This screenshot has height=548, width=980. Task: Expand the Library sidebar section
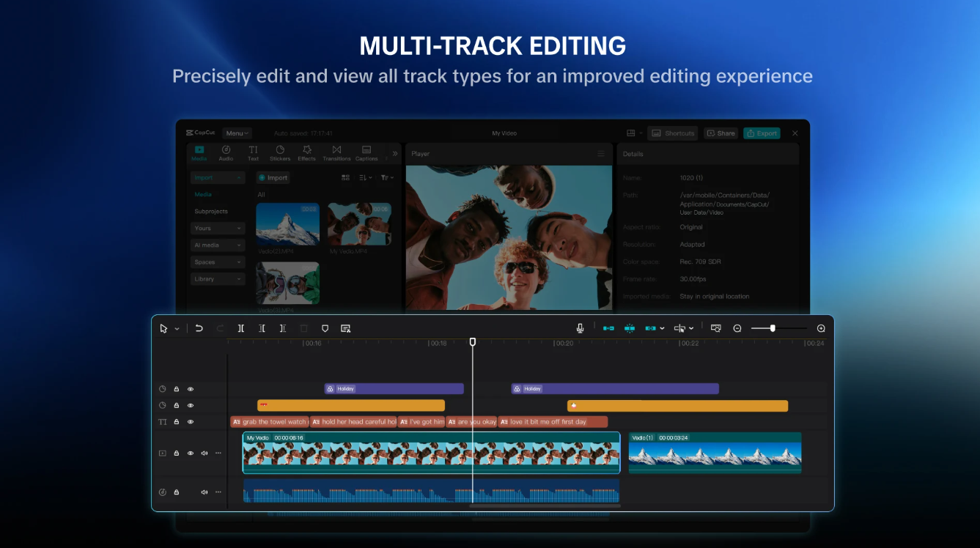tap(218, 278)
